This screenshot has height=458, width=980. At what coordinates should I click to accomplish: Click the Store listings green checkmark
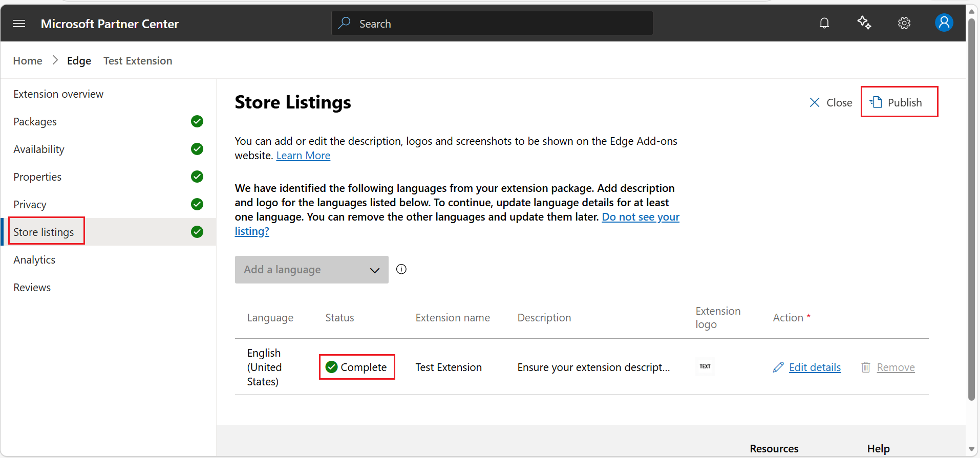click(x=197, y=232)
